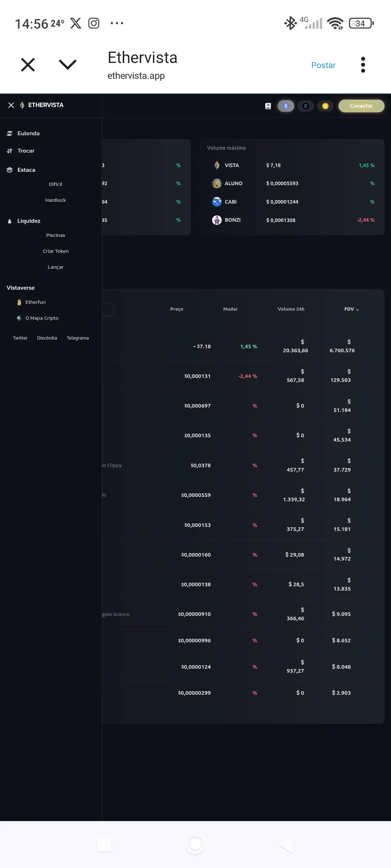Sort by the Preço column header
The image size is (391, 868).
177,309
